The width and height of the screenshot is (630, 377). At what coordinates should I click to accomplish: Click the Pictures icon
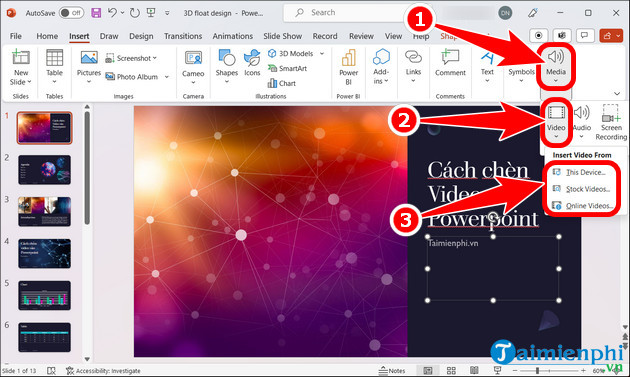(89, 58)
